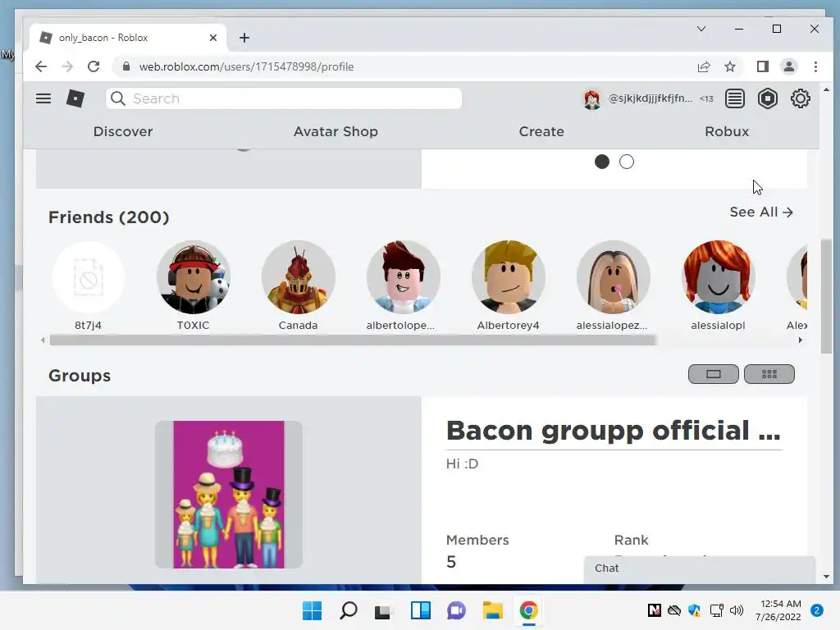Open a new browser tab with plus
The image size is (840, 630).
point(244,38)
